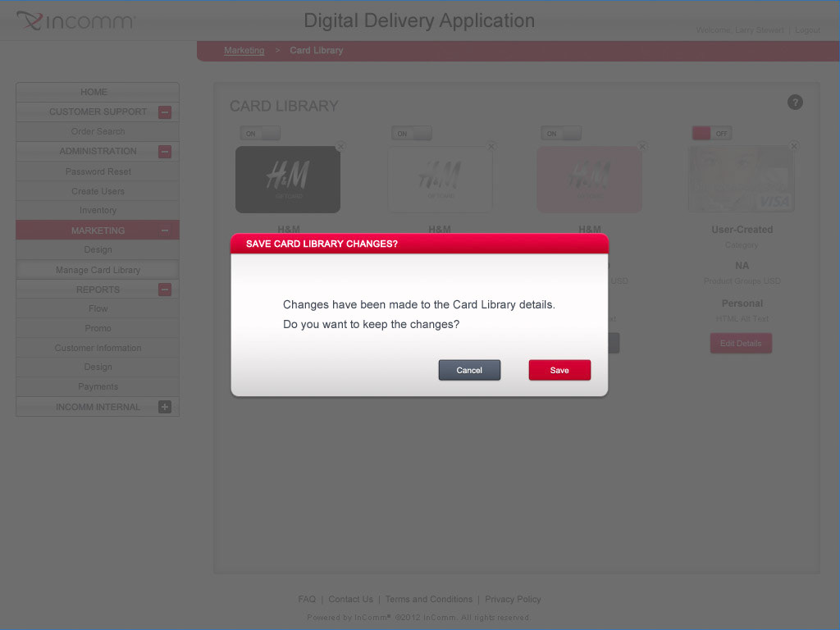Click the Personal HTML alt text value

pyautogui.click(x=742, y=304)
